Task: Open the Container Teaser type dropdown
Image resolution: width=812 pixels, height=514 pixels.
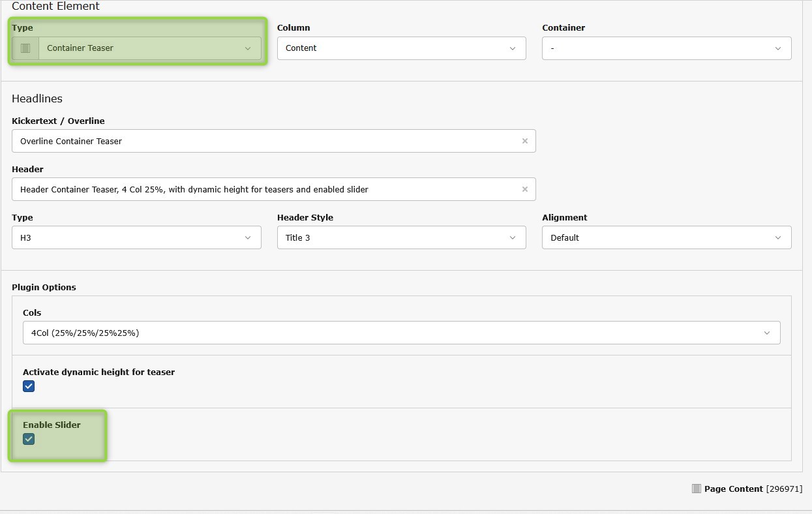Action: pos(149,48)
